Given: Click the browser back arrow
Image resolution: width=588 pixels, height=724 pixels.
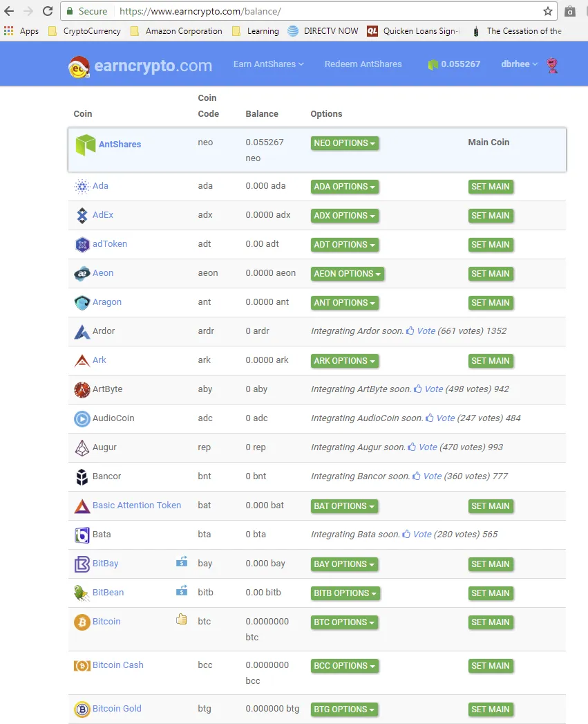Looking at the screenshot, I should coord(9,11).
